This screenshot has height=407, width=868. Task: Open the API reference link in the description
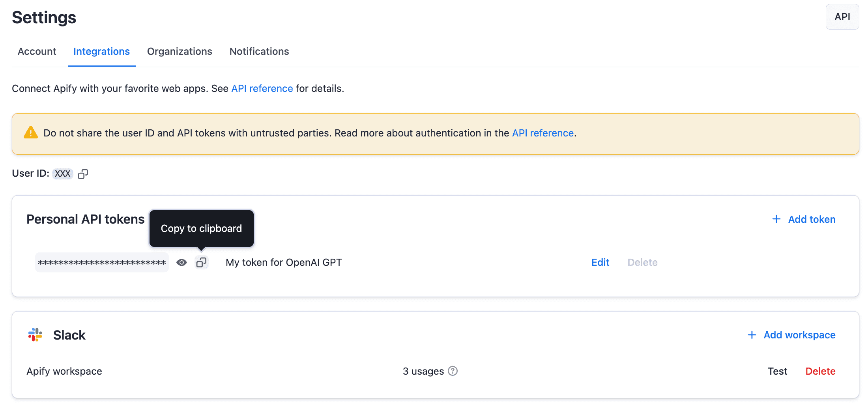[262, 88]
